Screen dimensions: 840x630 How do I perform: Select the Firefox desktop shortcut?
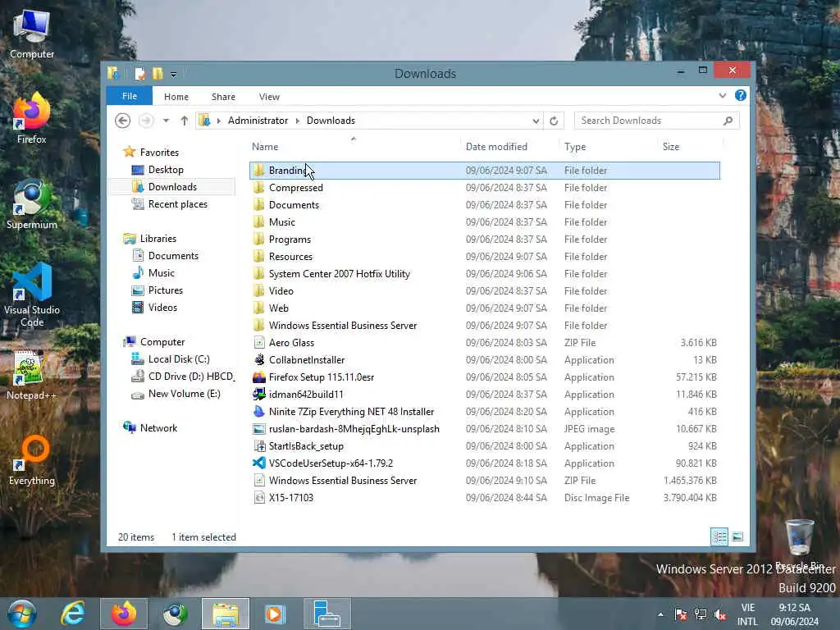click(x=32, y=118)
